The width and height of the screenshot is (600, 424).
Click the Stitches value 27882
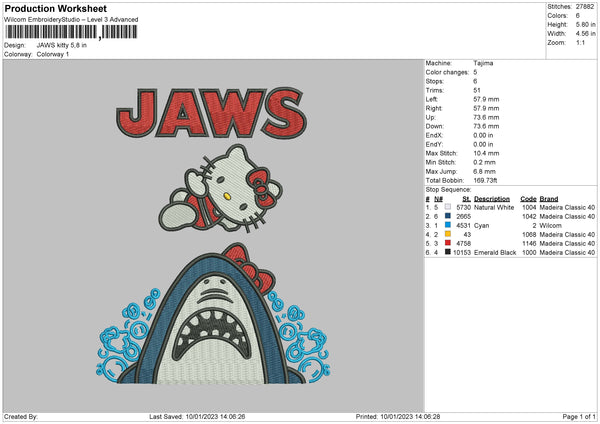click(585, 7)
